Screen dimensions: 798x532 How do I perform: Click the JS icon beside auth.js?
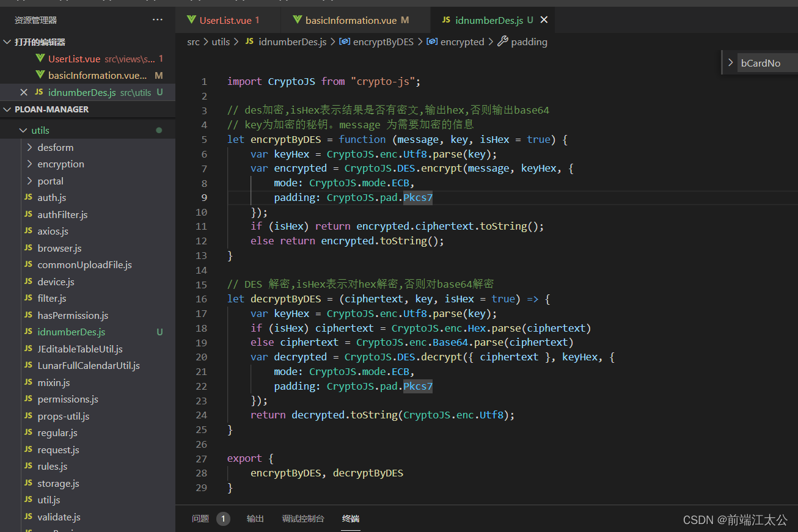[28, 197]
